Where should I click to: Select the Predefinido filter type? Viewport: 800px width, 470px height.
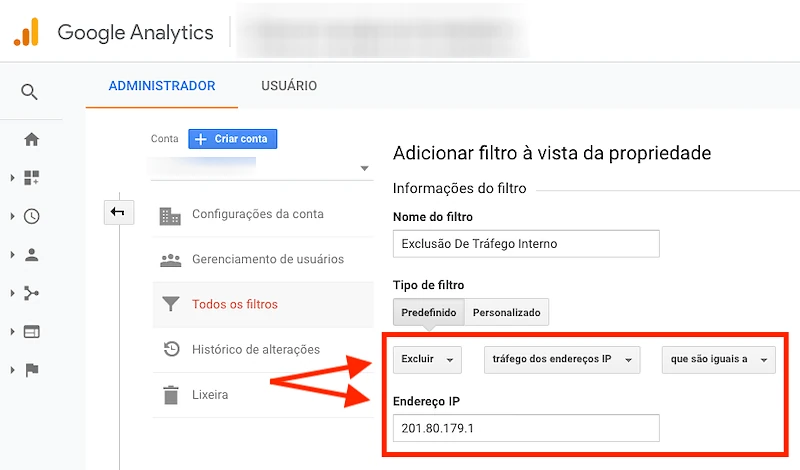(x=429, y=312)
